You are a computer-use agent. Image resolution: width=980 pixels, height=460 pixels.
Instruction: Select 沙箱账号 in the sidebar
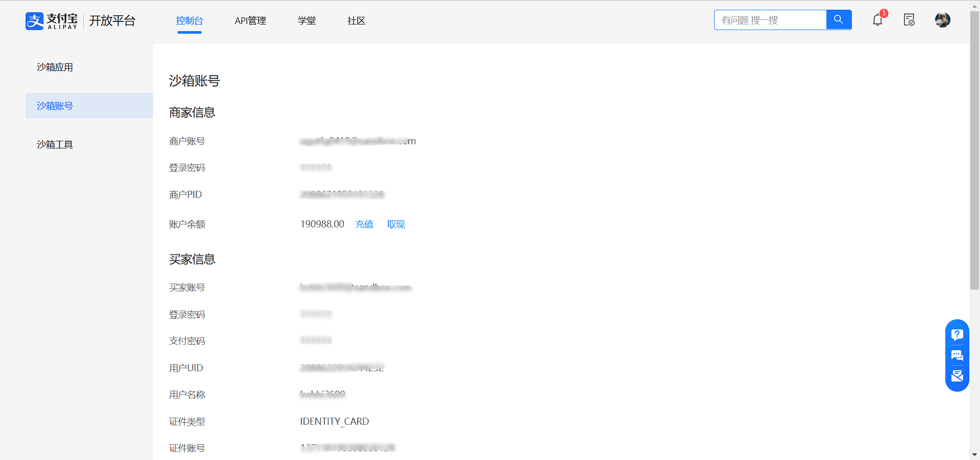55,106
